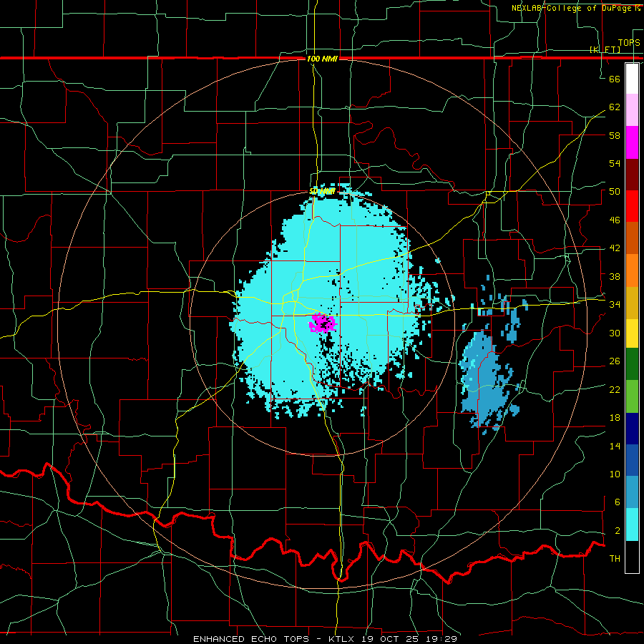This screenshot has width=644, height=644.
Task: Click the bright yellow legend swatch
Action: tap(632, 333)
